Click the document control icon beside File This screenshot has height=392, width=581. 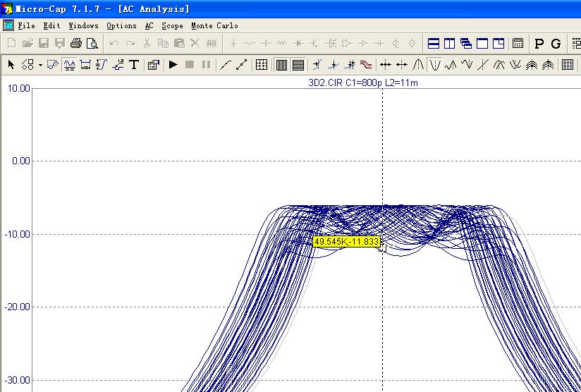tap(8, 25)
